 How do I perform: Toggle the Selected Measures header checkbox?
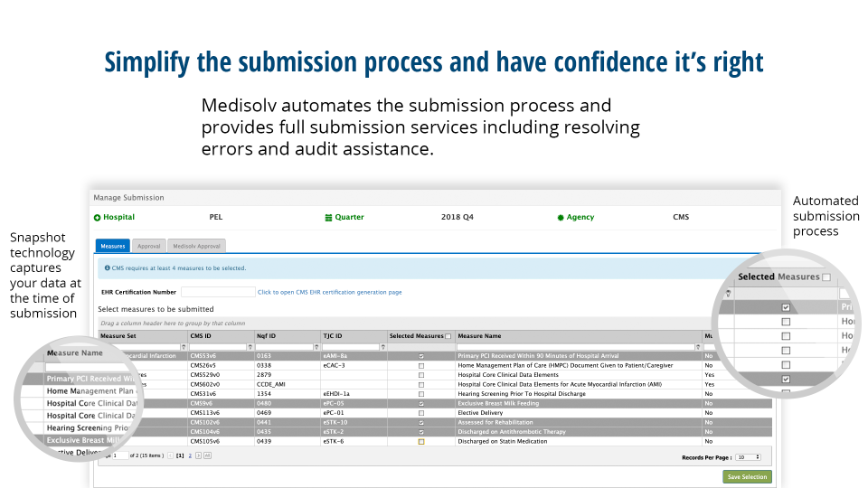click(x=448, y=336)
